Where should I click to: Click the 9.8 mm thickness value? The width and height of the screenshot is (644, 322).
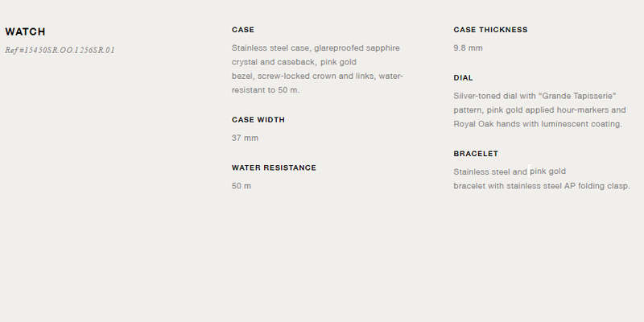click(469, 48)
